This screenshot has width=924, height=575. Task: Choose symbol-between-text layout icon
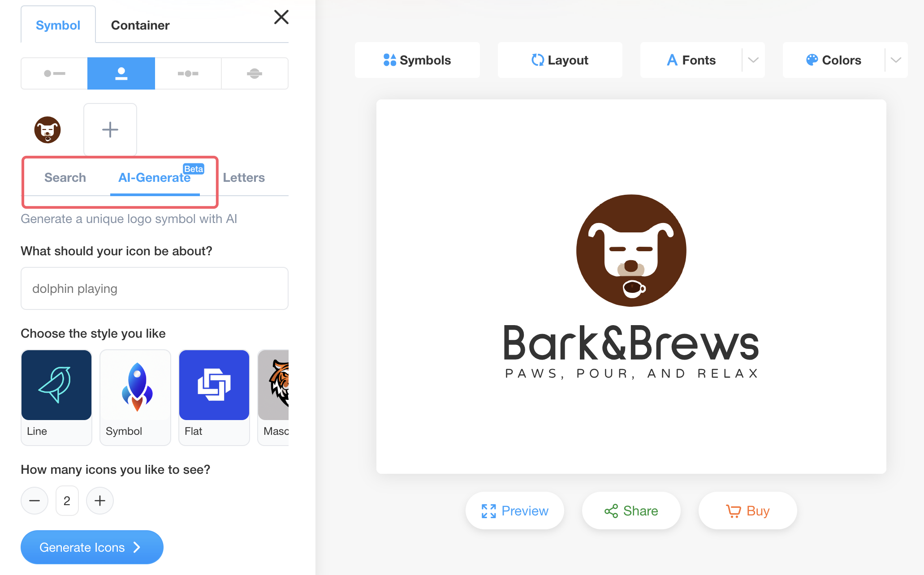(188, 73)
